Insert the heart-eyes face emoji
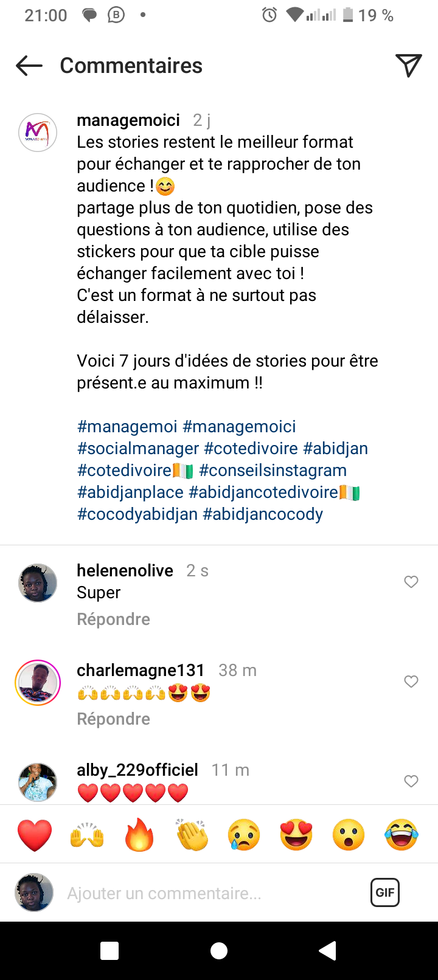Screen dimensions: 438x980 296,835
